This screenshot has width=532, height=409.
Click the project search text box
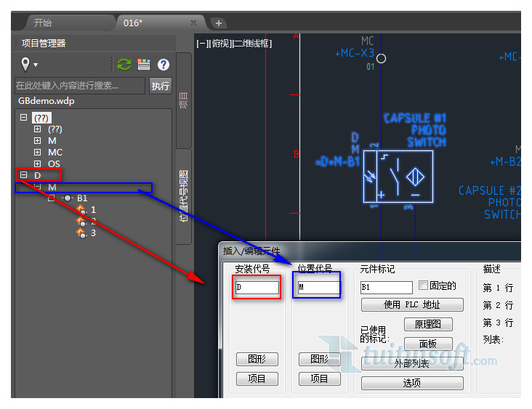pyautogui.click(x=80, y=86)
